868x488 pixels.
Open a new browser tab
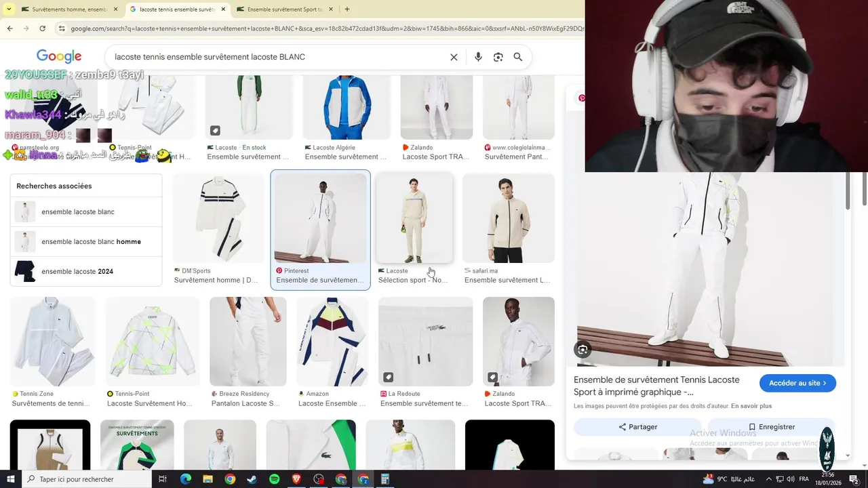347,9
